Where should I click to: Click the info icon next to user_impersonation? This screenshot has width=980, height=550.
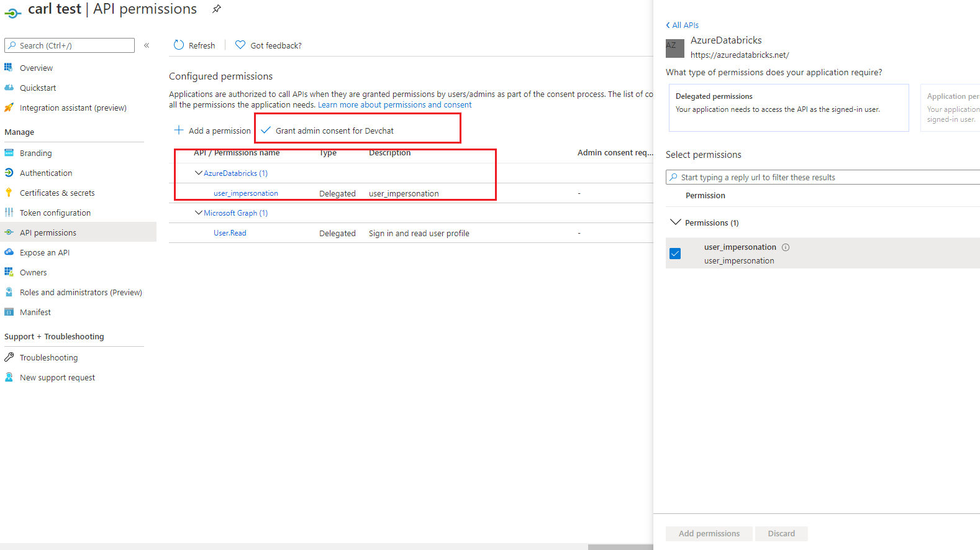786,247
